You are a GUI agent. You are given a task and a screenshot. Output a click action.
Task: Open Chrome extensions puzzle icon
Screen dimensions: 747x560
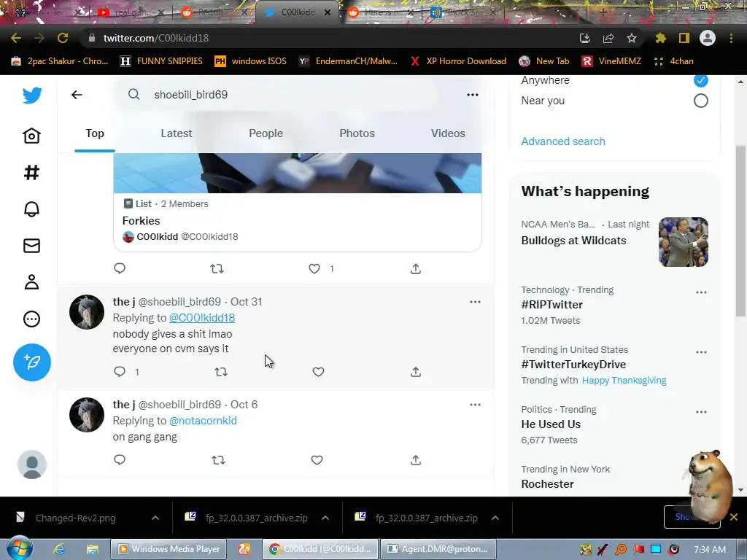[661, 38]
